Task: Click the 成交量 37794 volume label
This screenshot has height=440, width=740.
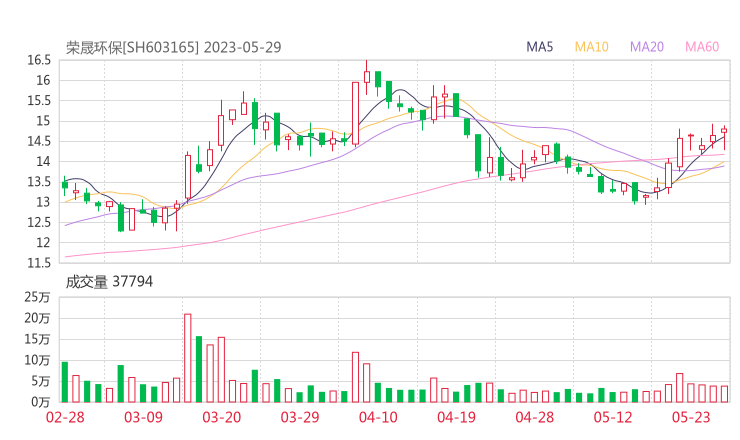Action: tap(109, 282)
